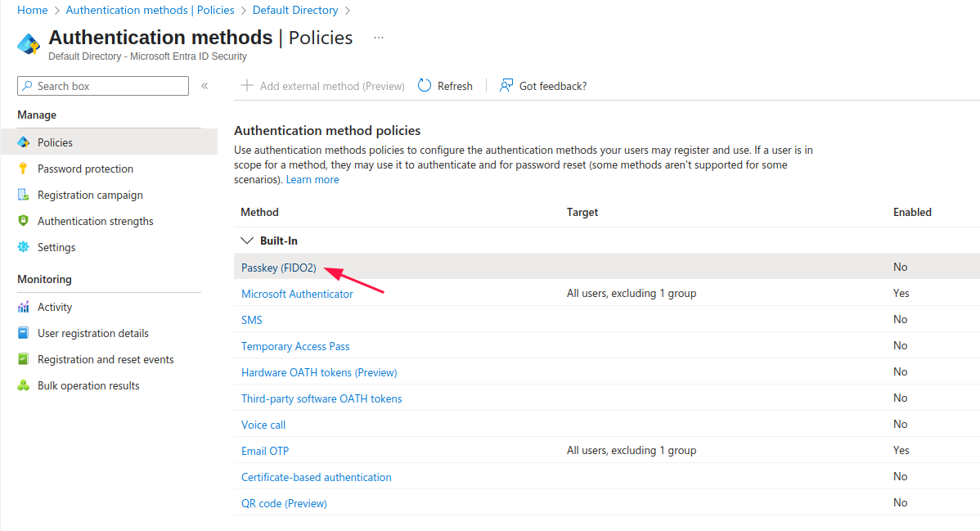Click the Bulk operation results icon
980x531 pixels.
coord(23,385)
